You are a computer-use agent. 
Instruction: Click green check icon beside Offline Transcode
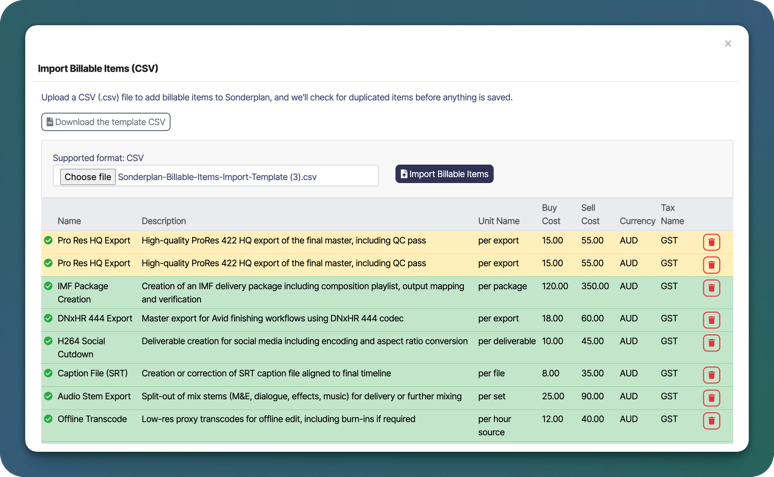tap(48, 419)
